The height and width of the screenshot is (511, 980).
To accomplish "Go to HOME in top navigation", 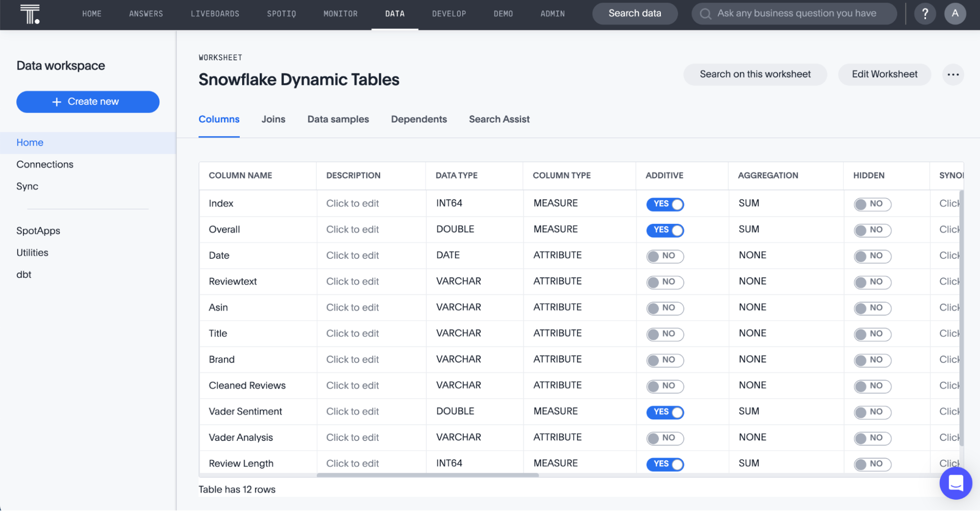I will click(92, 14).
